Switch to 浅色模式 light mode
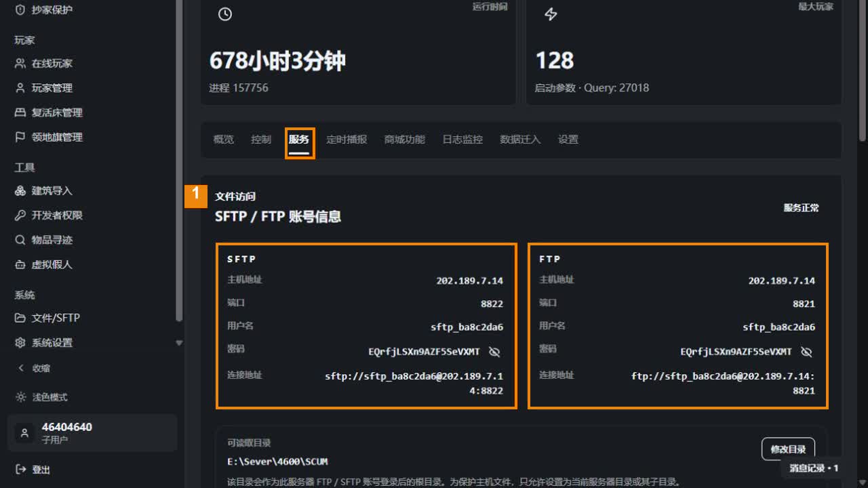868x488 pixels. coord(41,397)
